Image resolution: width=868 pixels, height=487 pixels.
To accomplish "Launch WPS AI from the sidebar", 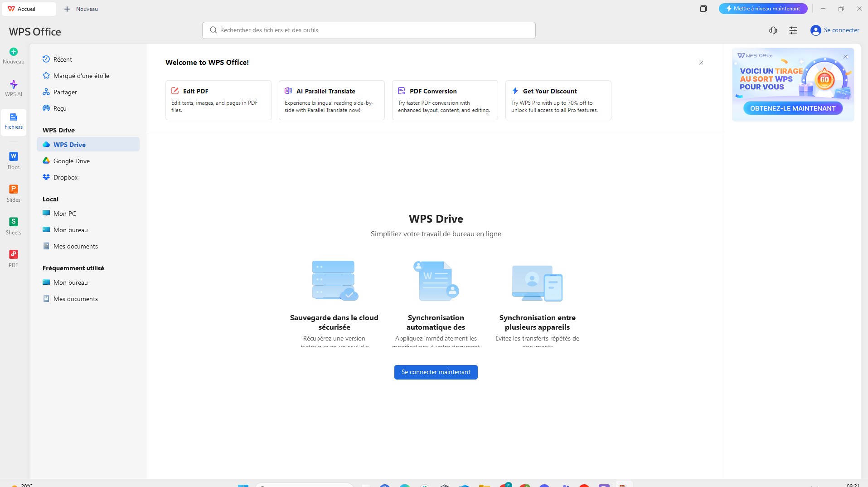I will [13, 88].
